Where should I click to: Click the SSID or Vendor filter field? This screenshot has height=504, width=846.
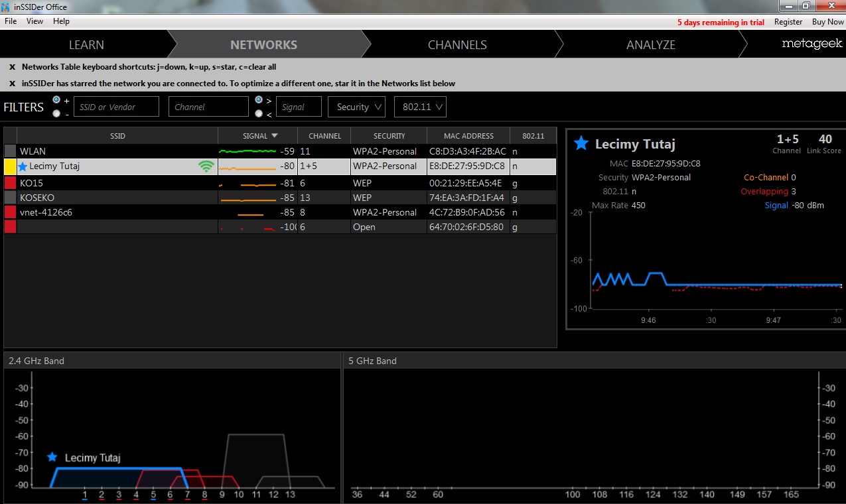(x=116, y=107)
